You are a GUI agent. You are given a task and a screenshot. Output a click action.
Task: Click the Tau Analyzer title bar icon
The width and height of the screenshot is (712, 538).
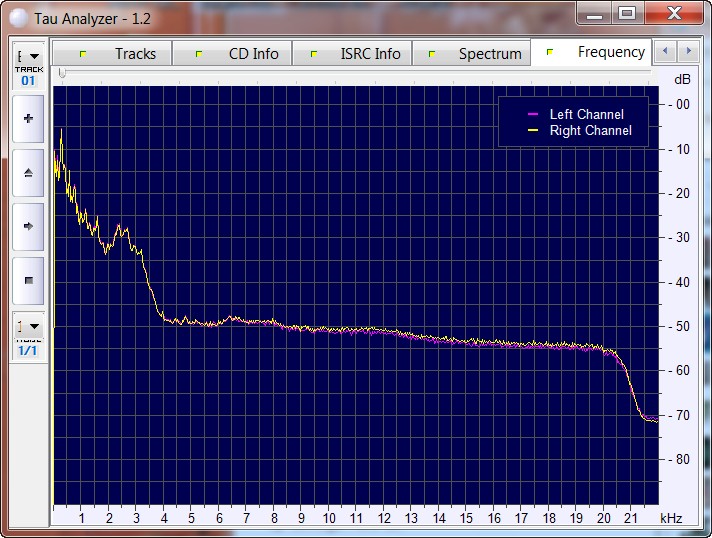pyautogui.click(x=18, y=17)
